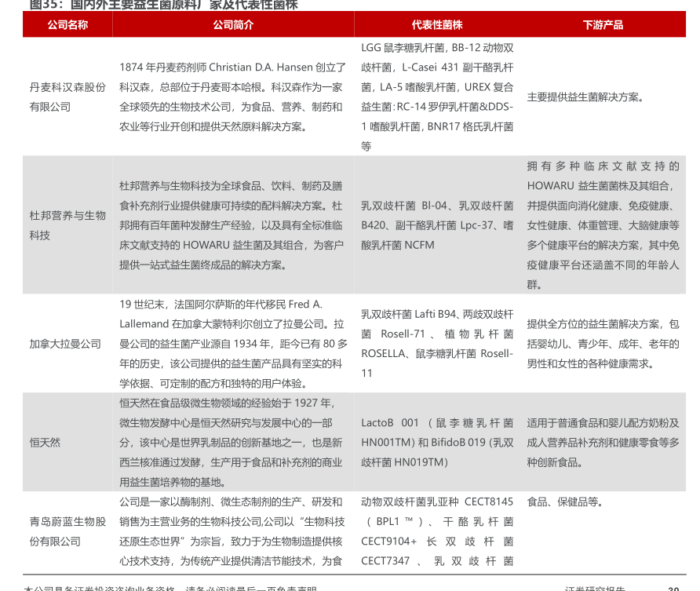Select the 代表性菌株 column header
The width and height of the screenshot is (700, 591).
tap(437, 24)
